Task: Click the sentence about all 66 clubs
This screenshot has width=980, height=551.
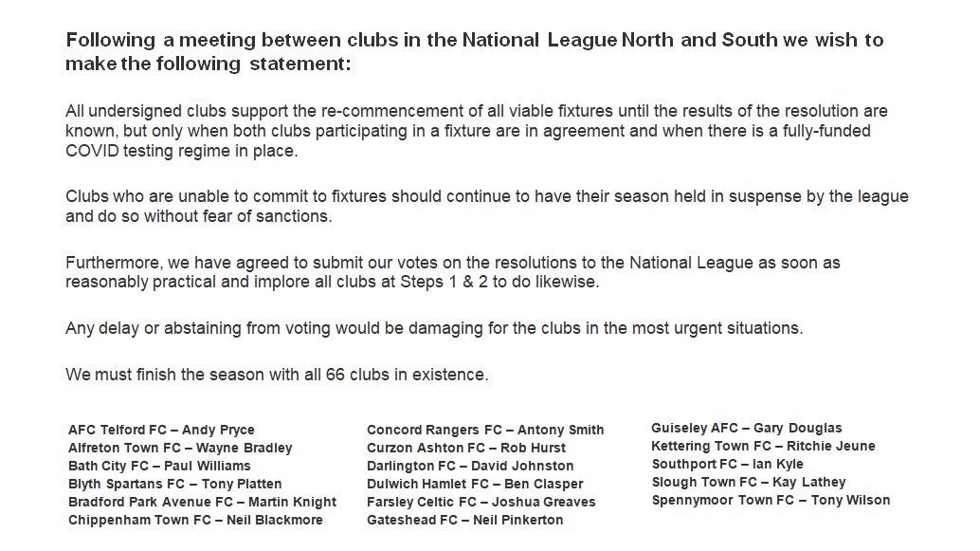Action: tap(277, 376)
